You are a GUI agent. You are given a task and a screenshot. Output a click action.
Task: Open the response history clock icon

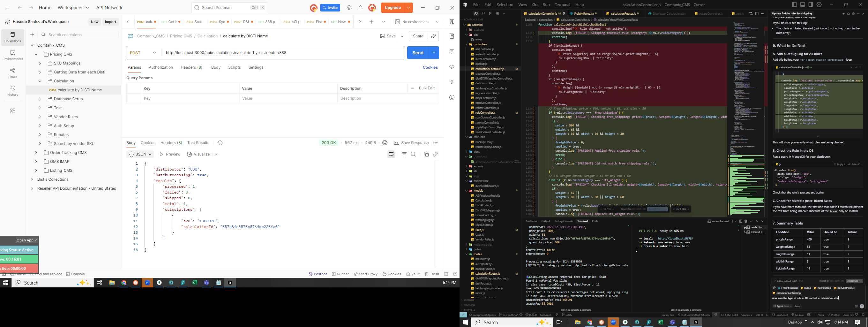point(220,143)
